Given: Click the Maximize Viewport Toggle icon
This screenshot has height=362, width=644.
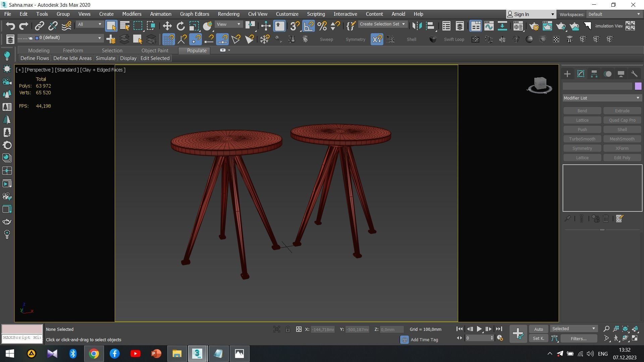Looking at the screenshot, I should click(635, 339).
